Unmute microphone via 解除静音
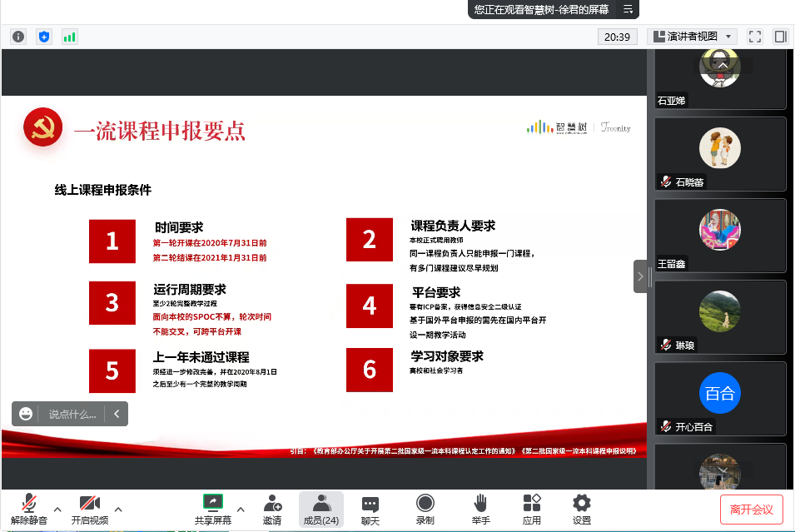This screenshot has width=795, height=532. [x=29, y=509]
